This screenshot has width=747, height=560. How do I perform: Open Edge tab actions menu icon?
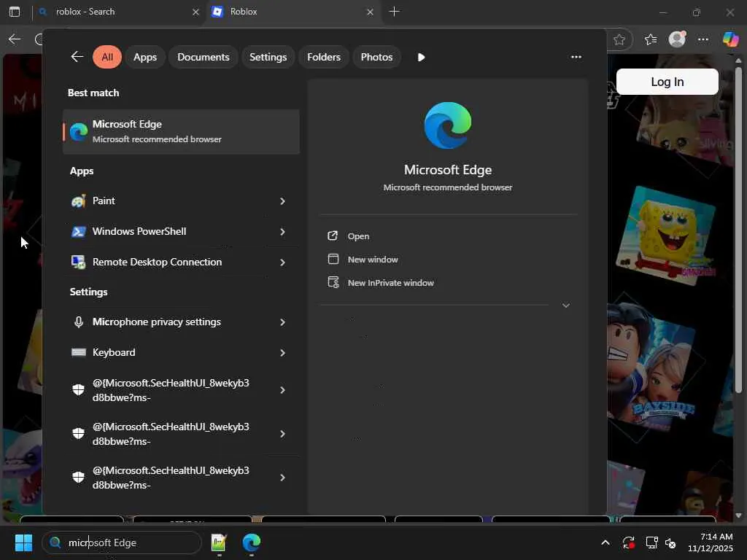click(x=15, y=12)
